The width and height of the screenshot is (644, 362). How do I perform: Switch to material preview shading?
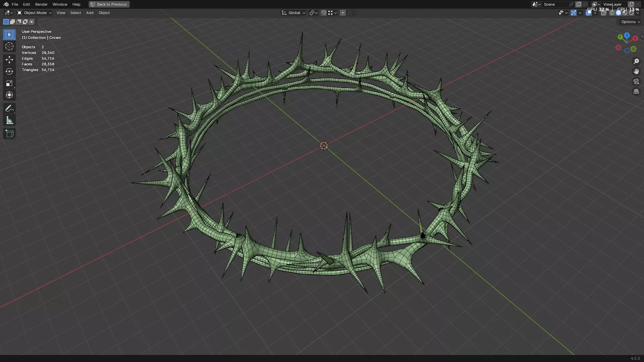pyautogui.click(x=625, y=13)
